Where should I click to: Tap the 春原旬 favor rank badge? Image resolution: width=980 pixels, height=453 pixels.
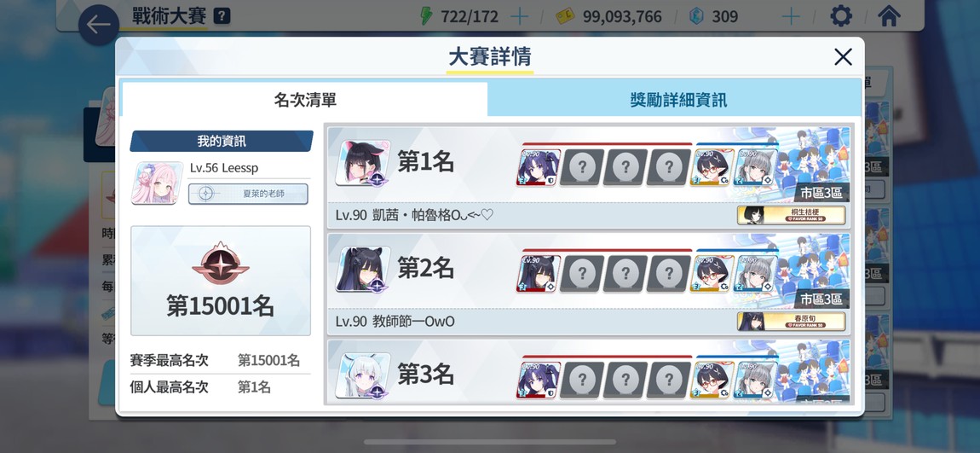(x=792, y=322)
